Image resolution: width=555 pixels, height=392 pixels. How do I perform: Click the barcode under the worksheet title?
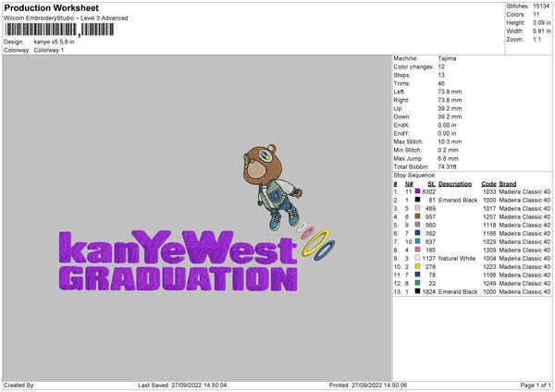(59, 30)
